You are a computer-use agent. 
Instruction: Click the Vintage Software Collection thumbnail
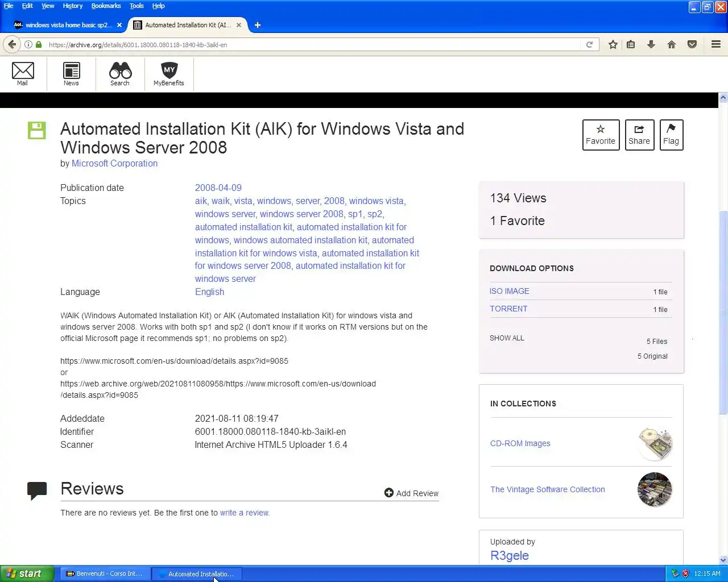[655, 489]
